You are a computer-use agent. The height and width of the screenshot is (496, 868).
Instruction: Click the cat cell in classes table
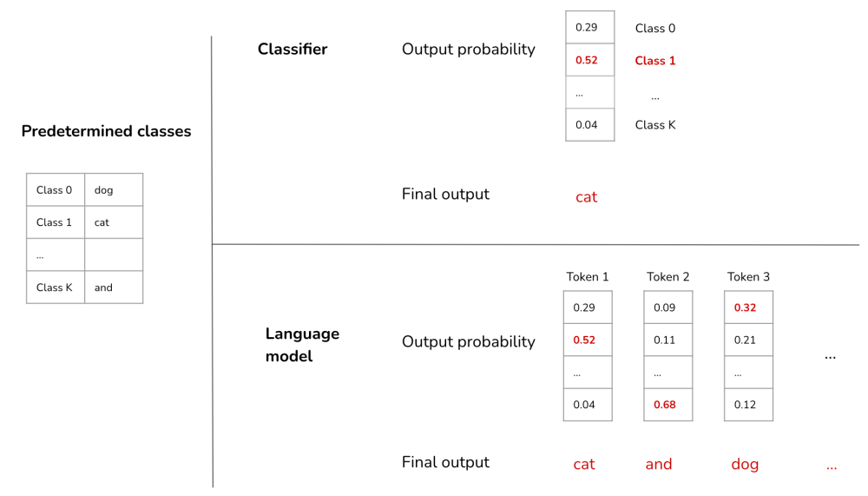click(114, 222)
